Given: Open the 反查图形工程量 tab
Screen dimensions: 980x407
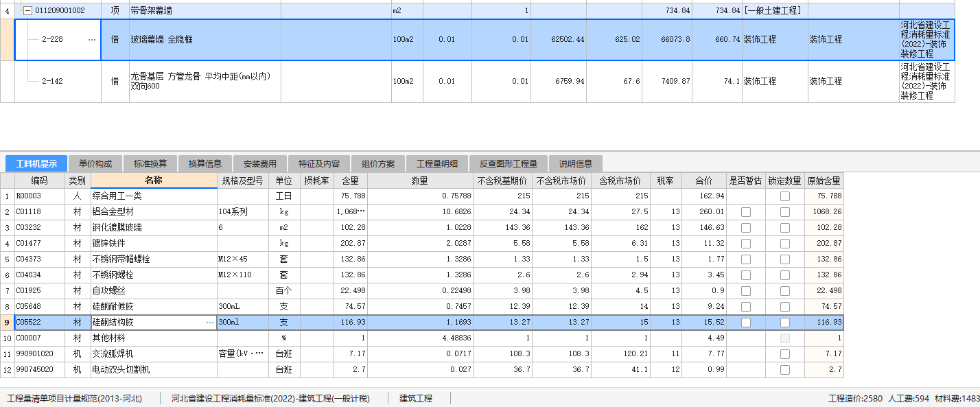Looking at the screenshot, I should [x=509, y=163].
